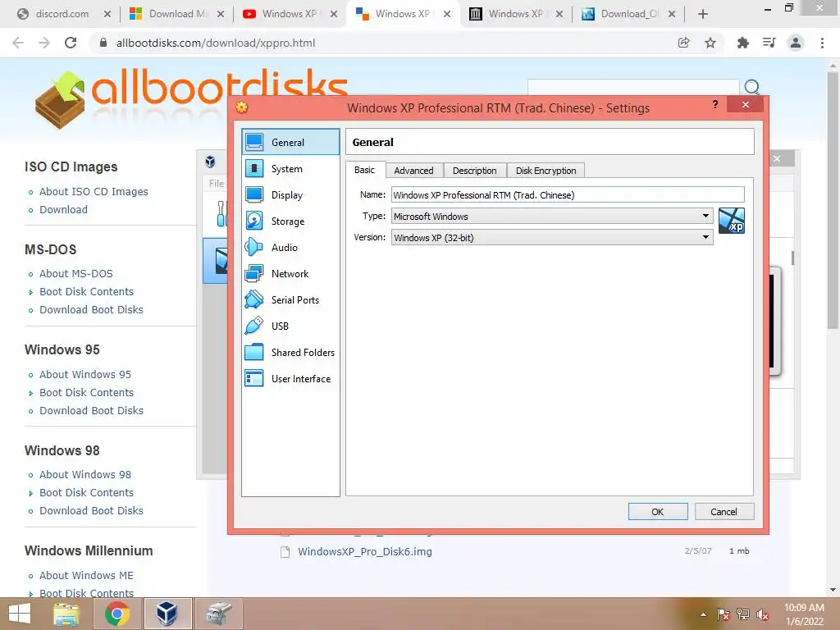This screenshot has height=630, width=840.
Task: Open Chrome extensions puzzle icon
Action: pos(742,43)
